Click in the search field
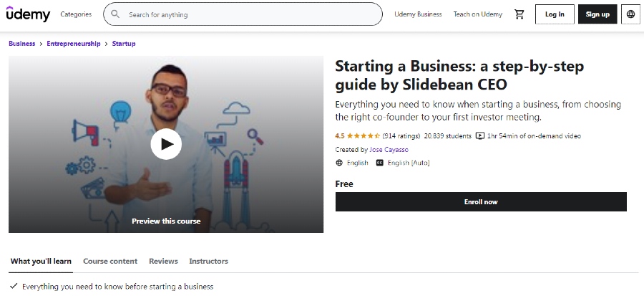The height and width of the screenshot is (296, 644). [x=250, y=14]
